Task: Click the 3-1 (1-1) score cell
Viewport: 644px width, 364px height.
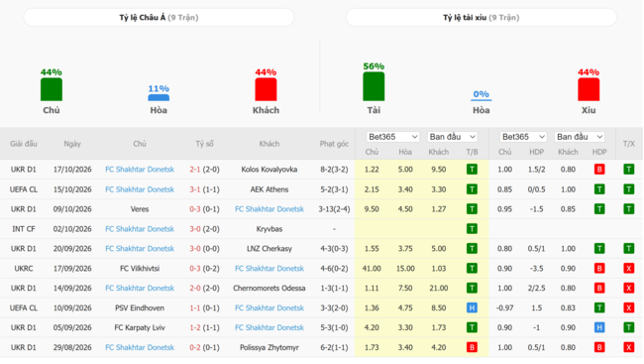Action: (x=204, y=189)
